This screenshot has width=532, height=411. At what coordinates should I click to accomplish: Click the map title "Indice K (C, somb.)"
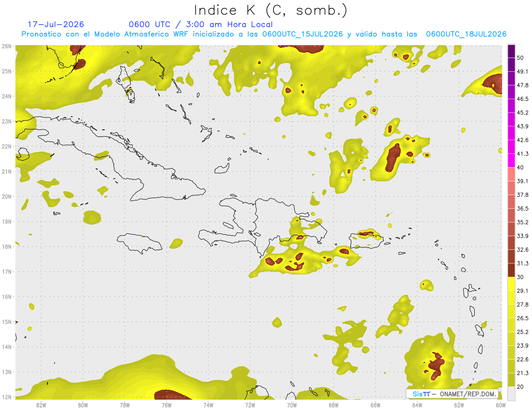271,10
